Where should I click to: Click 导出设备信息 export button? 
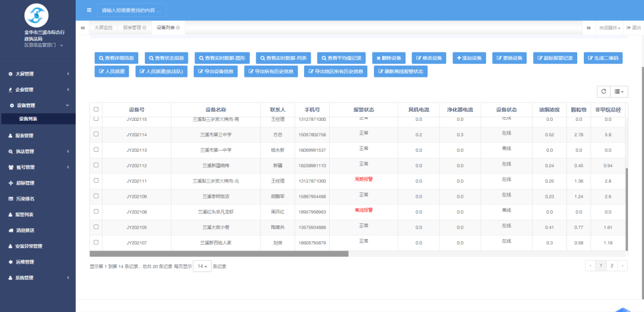(x=216, y=71)
